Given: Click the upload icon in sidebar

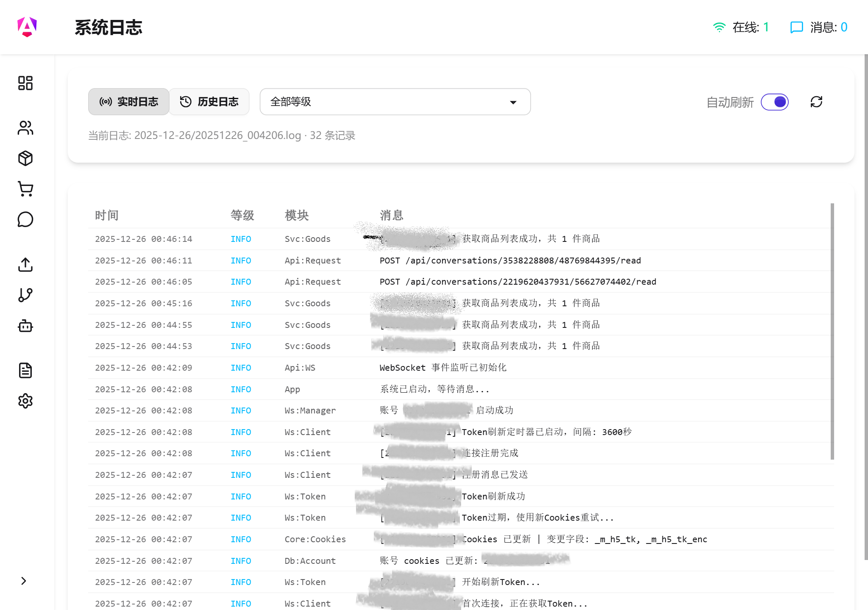Looking at the screenshot, I should click(25, 265).
